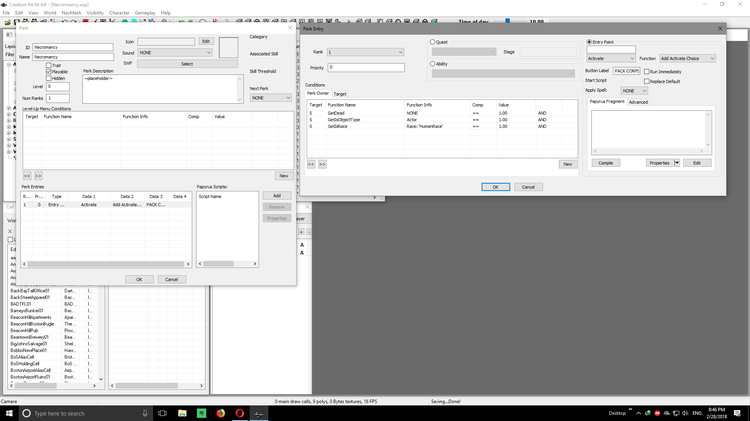Select the Quest radio button
The image size is (750, 421).
click(x=432, y=42)
